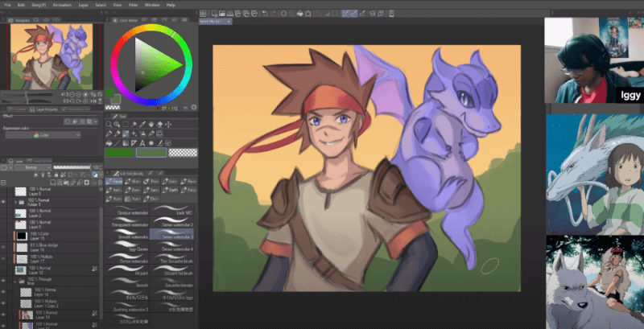
Task: Select the rectangle Selection area tool
Action: coord(126,125)
